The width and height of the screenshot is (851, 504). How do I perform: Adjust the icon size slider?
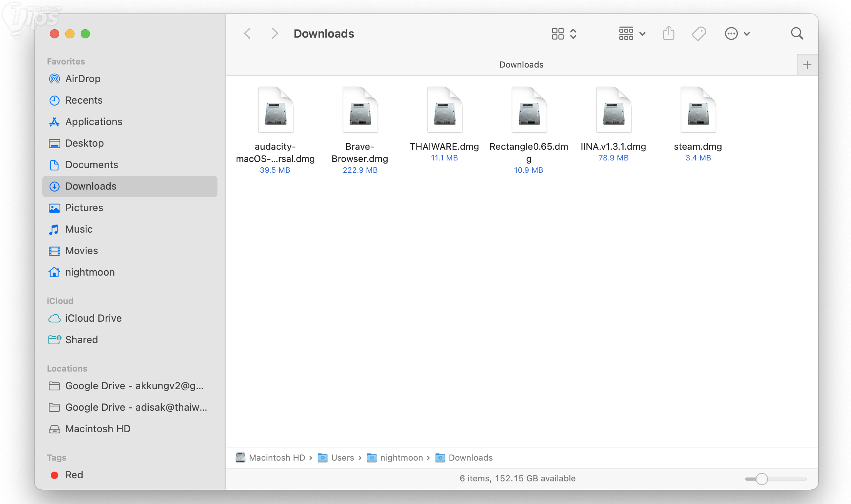[761, 479]
